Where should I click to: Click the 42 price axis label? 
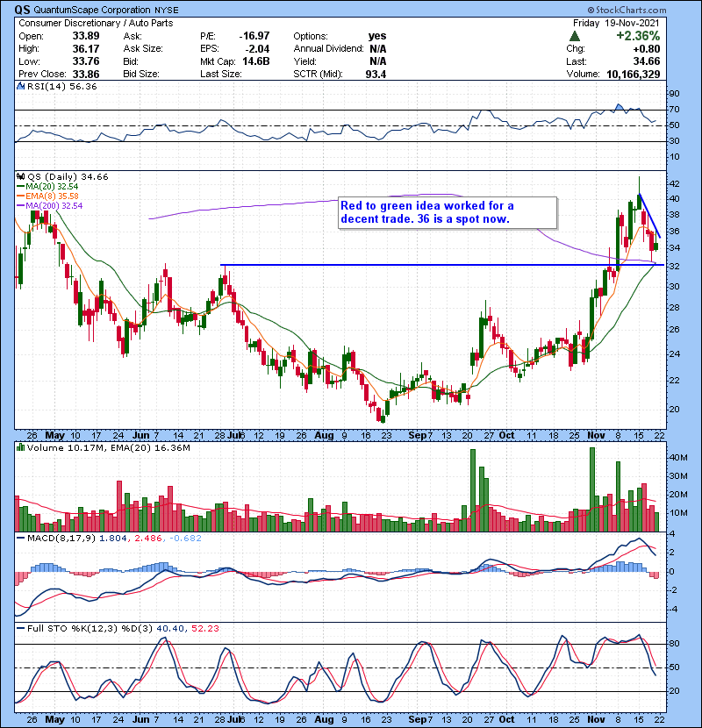click(674, 184)
